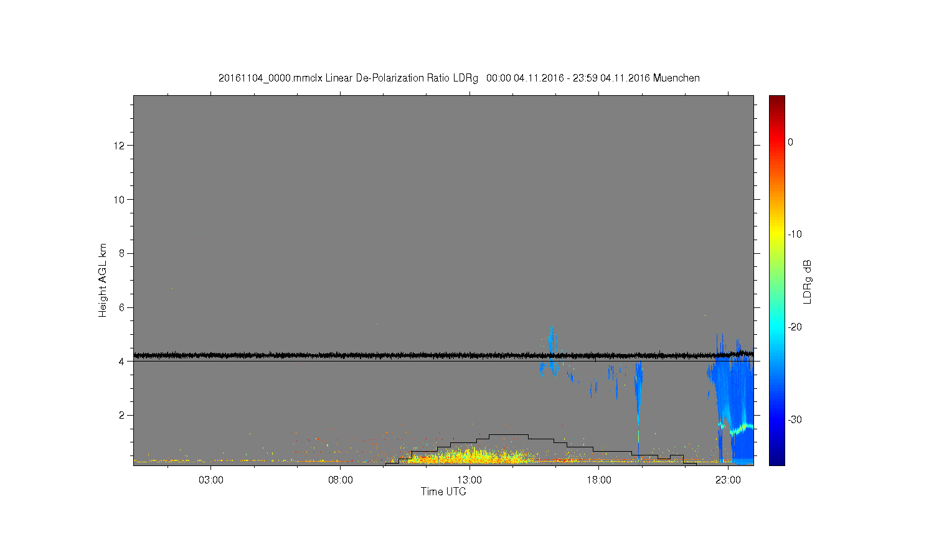Click the colorbar value -10
Screen dimensions: 934x560
(795, 235)
